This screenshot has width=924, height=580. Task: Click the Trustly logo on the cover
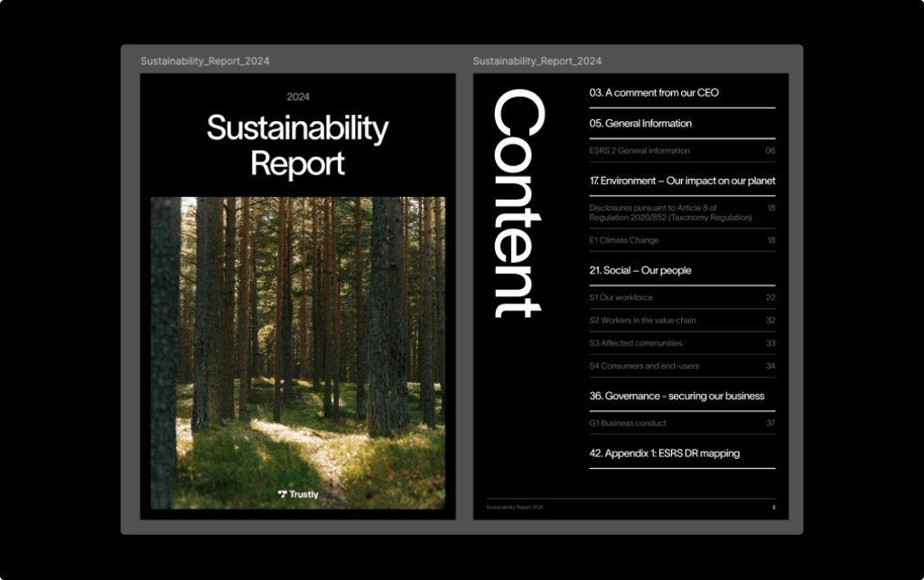tap(297, 494)
